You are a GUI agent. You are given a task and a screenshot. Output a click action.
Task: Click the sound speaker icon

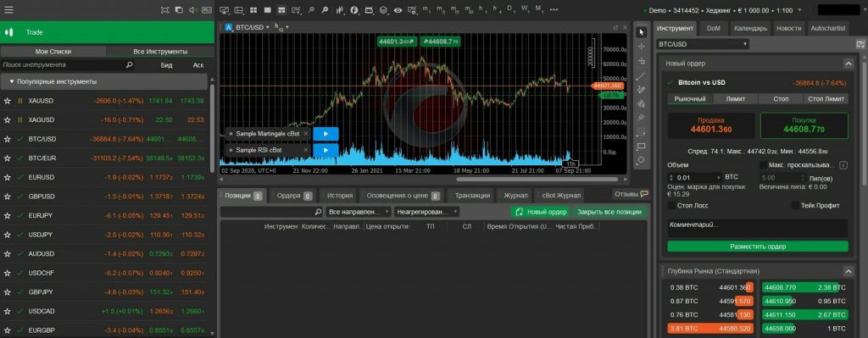click(192, 10)
